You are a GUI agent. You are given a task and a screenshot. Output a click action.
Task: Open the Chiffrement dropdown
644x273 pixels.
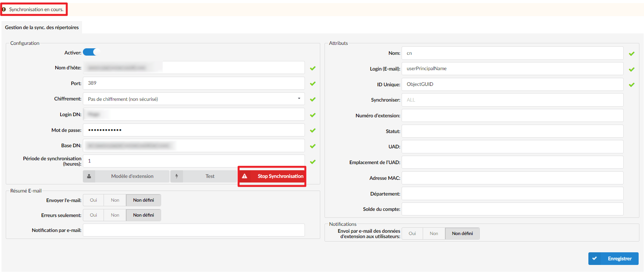point(194,99)
